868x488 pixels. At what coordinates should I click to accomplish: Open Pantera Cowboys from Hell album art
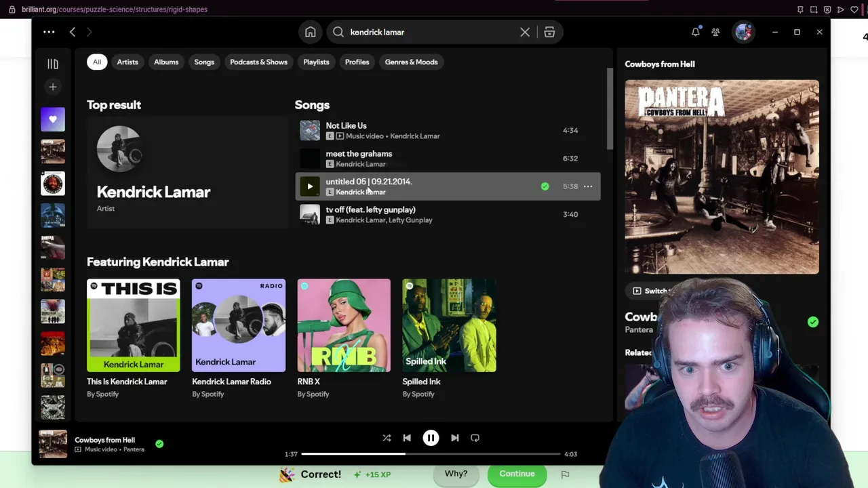(722, 177)
